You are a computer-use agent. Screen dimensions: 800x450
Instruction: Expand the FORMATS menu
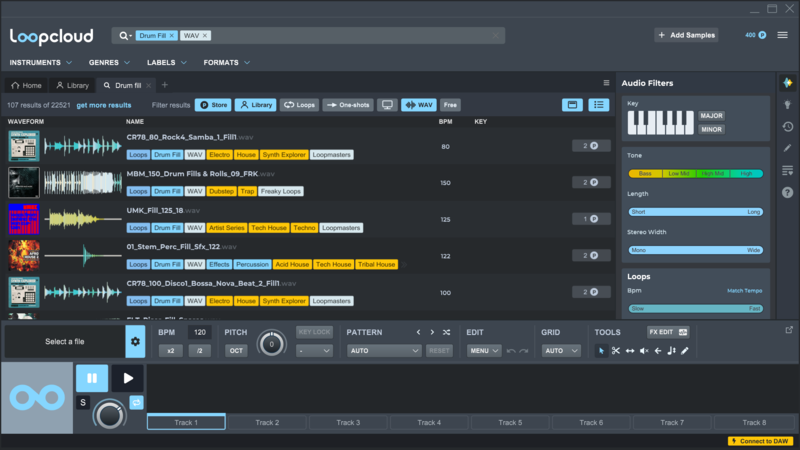point(227,62)
